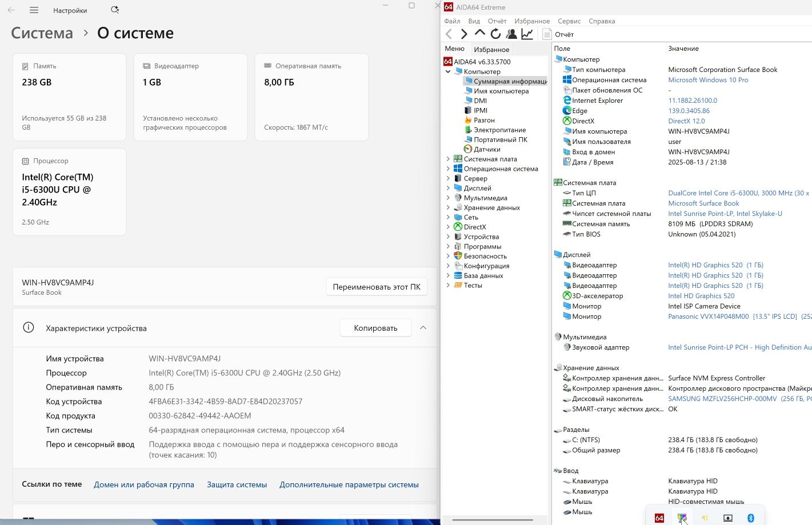This screenshot has height=525, width=812.
Task: Open the Вид menu
Action: pos(474,21)
